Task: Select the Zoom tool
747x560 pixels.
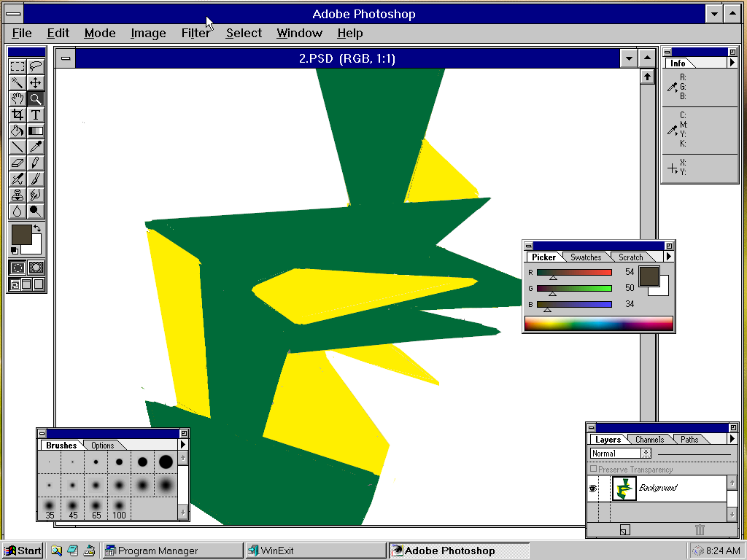Action: (36, 98)
